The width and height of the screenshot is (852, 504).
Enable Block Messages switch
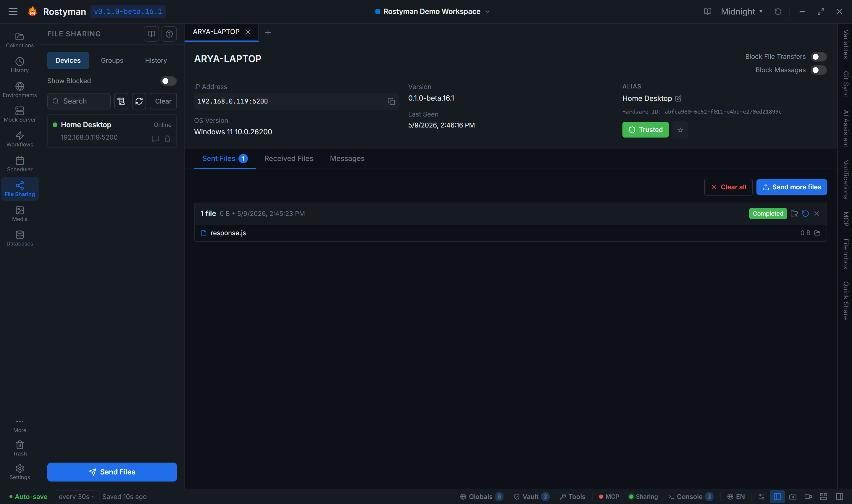point(818,70)
